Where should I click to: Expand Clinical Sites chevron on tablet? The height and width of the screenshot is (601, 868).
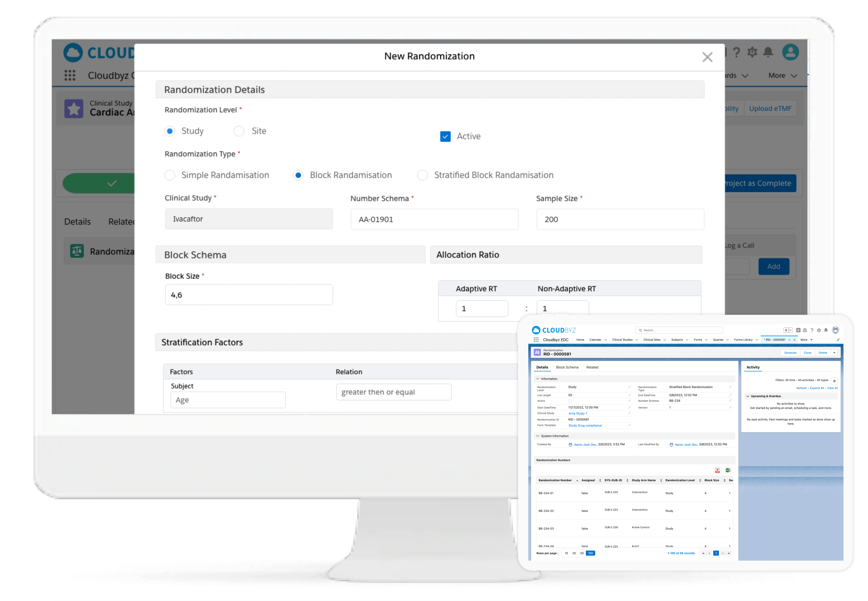(665, 340)
